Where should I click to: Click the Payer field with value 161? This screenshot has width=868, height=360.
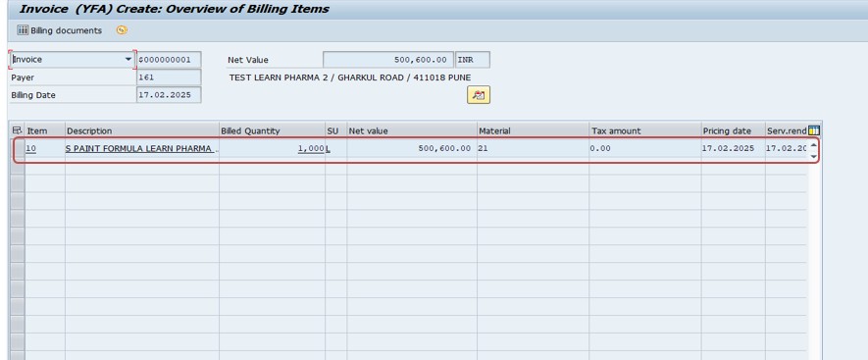tap(169, 77)
